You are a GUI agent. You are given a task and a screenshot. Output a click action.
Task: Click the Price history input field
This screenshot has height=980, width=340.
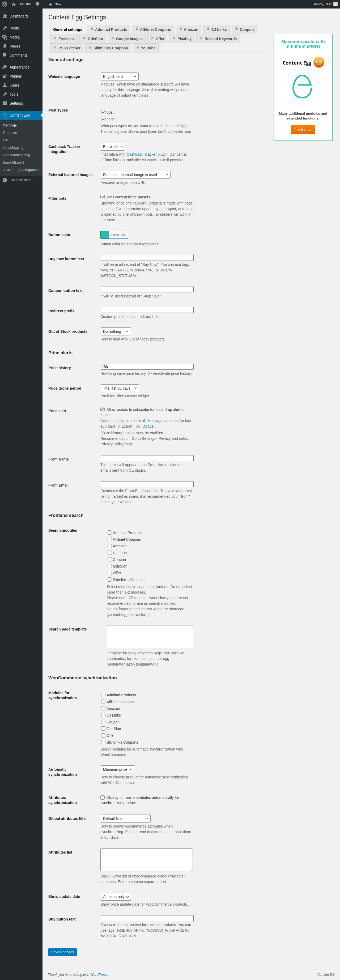147,367
